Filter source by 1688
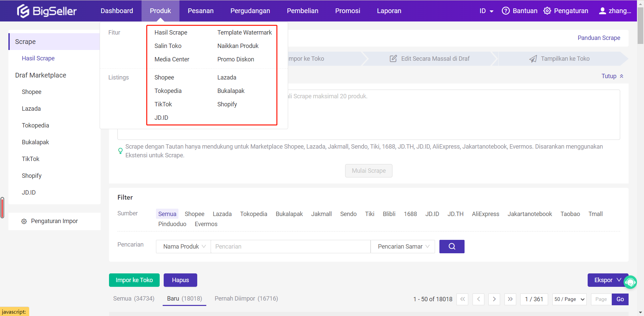Viewport: 644px width, 316px height. point(410,214)
